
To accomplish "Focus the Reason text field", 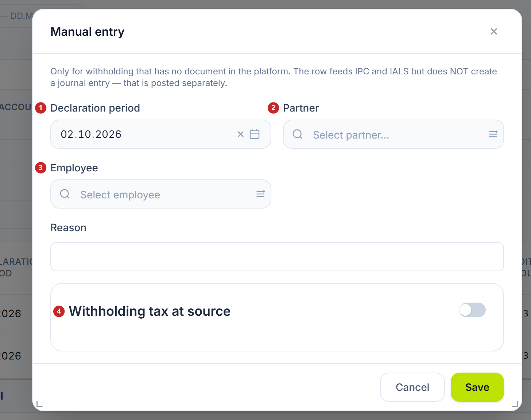I will tap(277, 257).
